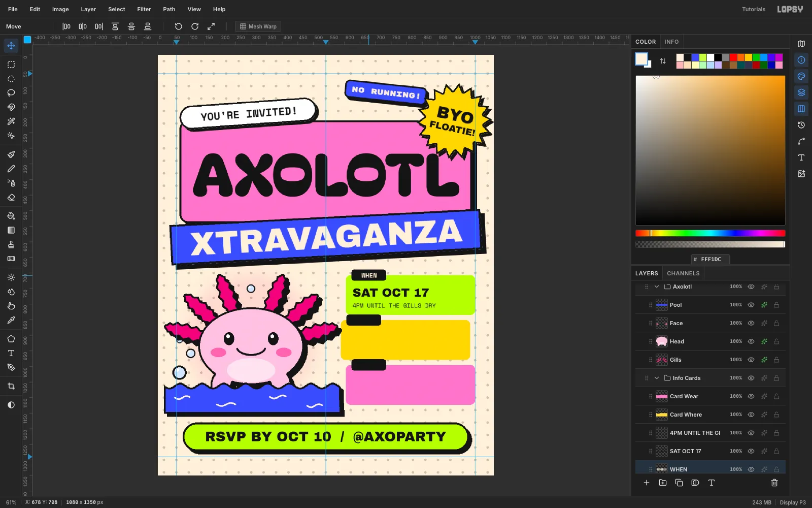The width and height of the screenshot is (812, 508).
Task: Create a new layer group folder
Action: coord(663,483)
